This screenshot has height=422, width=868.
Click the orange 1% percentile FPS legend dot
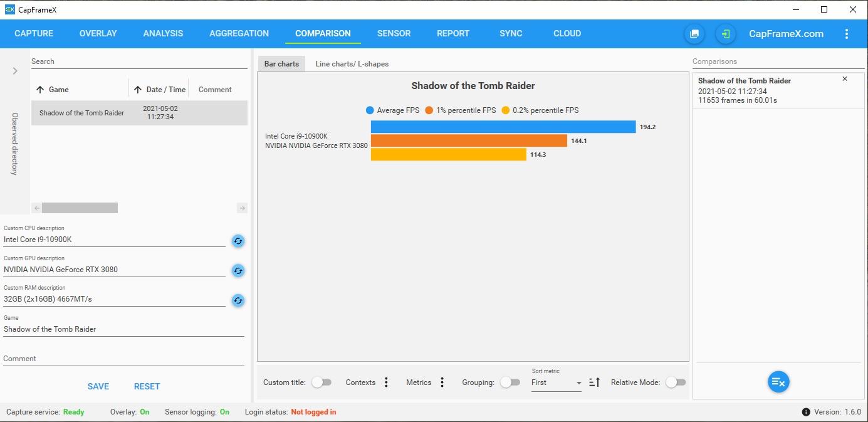coord(429,110)
